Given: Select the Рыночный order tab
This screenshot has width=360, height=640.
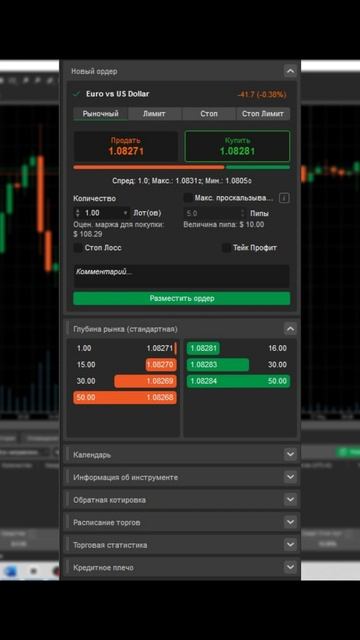Looking at the screenshot, I should click(100, 114).
